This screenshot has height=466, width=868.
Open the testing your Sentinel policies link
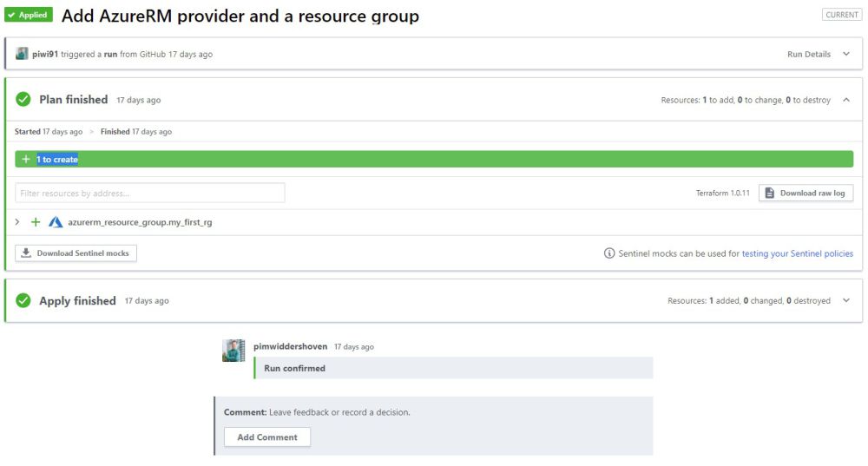point(797,253)
